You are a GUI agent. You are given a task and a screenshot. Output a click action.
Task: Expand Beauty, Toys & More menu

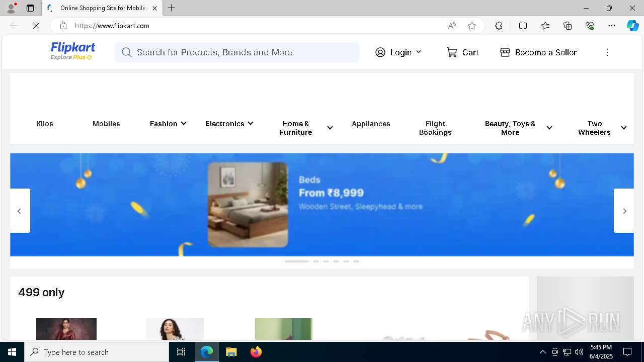(x=518, y=128)
